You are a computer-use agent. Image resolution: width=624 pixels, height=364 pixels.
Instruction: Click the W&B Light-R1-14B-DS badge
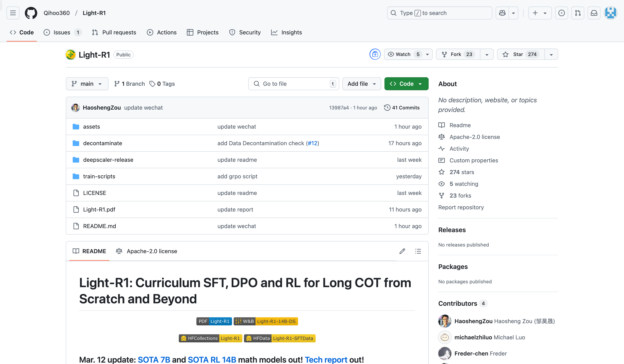(266, 321)
